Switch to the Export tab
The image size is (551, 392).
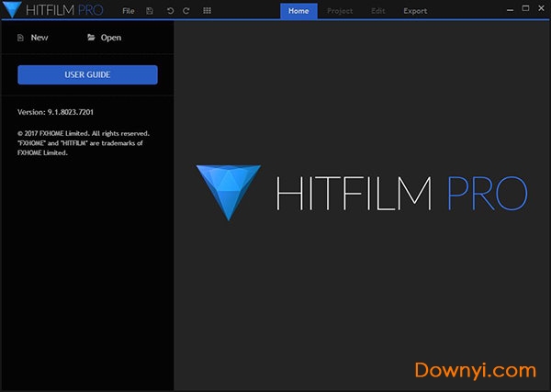[415, 11]
